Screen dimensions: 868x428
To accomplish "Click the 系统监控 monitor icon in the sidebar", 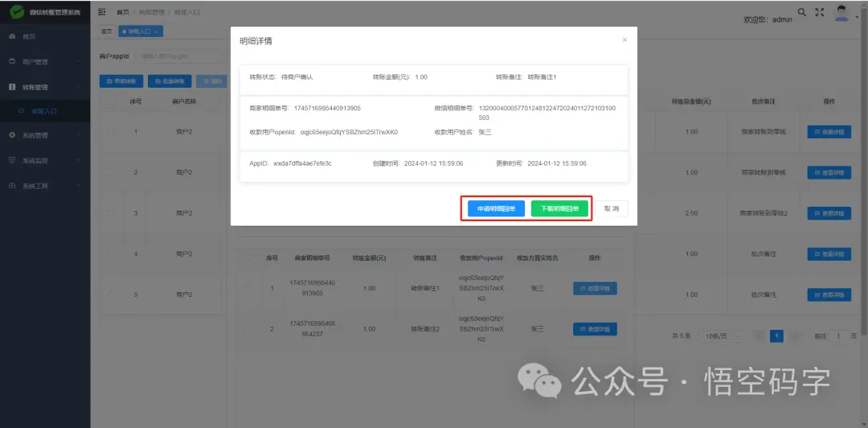I will click(x=11, y=161).
